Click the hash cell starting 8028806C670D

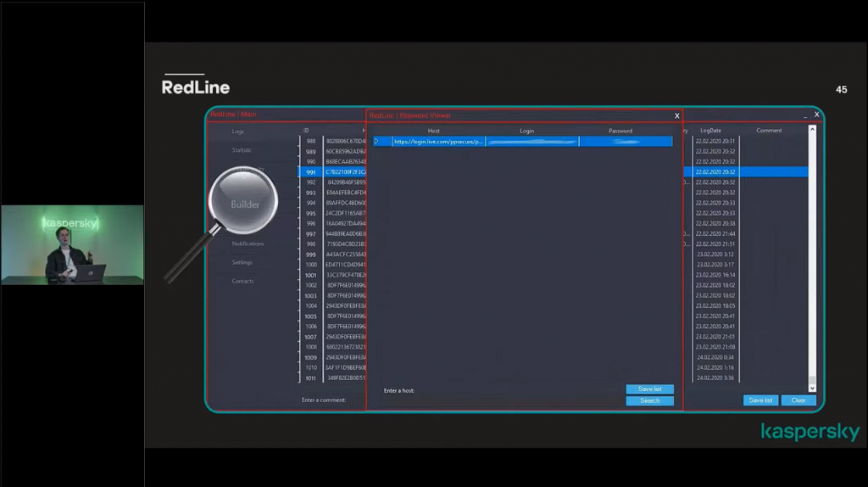tap(346, 142)
